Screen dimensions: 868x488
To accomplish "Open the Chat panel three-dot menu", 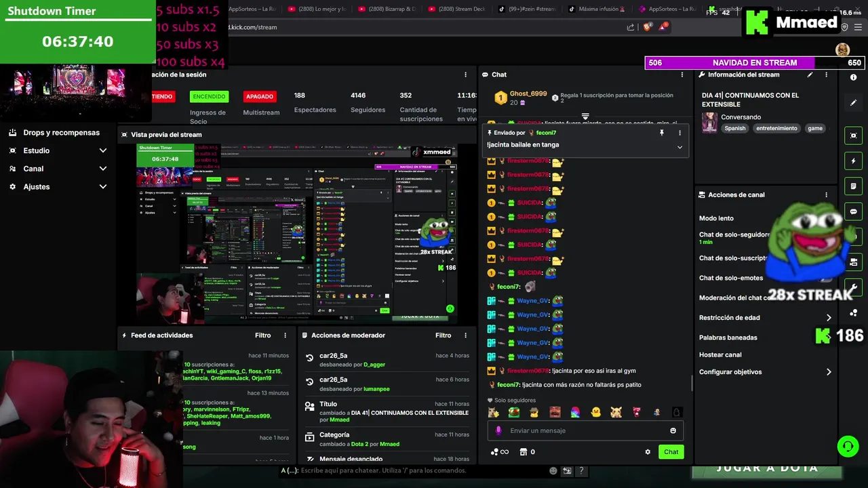I will coord(682,75).
